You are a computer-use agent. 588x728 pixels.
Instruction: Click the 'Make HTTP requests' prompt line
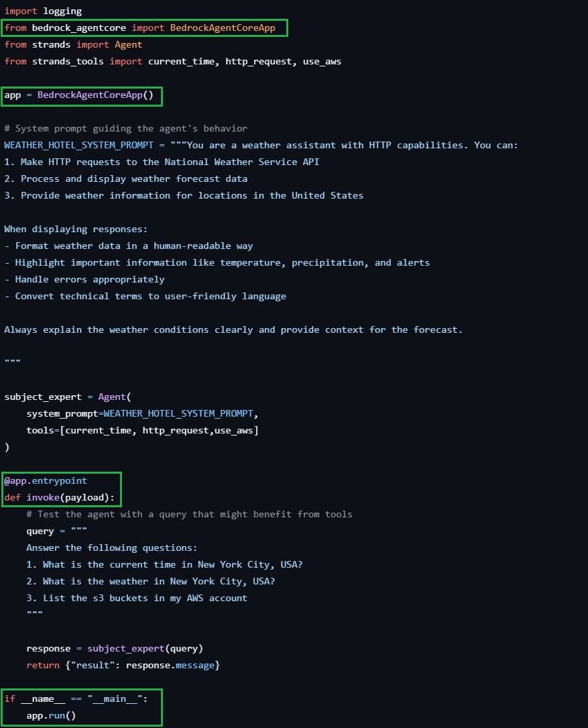tap(162, 162)
